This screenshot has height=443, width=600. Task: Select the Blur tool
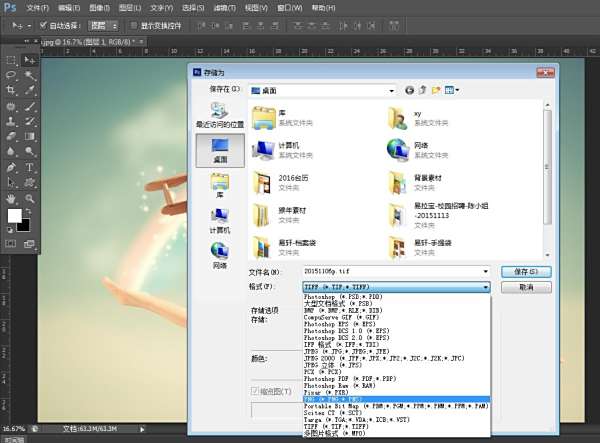[11, 151]
